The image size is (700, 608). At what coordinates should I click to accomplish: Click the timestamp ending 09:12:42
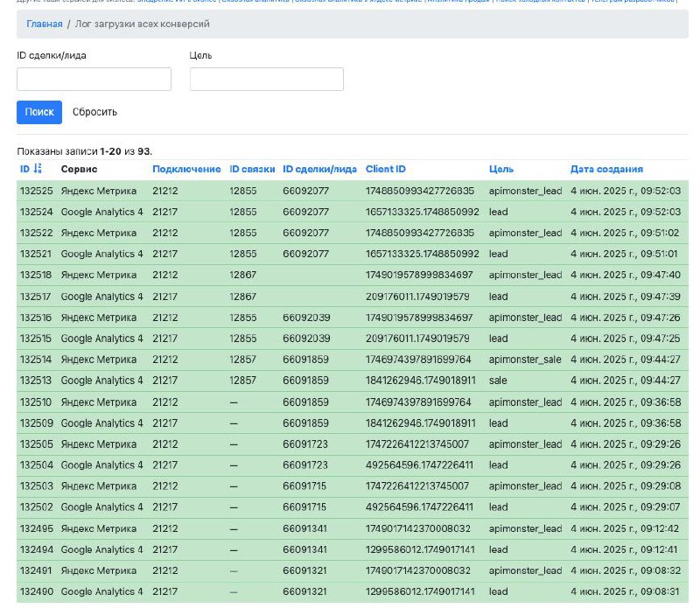pos(625,528)
